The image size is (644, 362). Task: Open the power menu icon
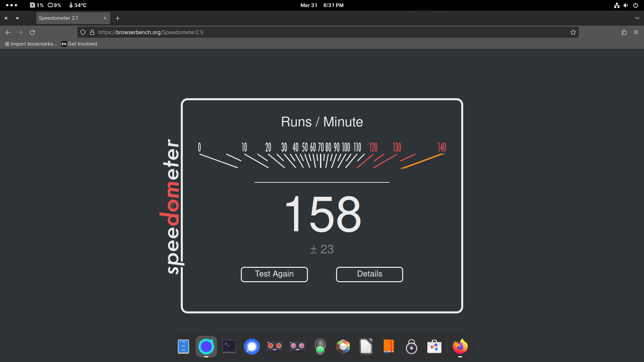(635, 5)
